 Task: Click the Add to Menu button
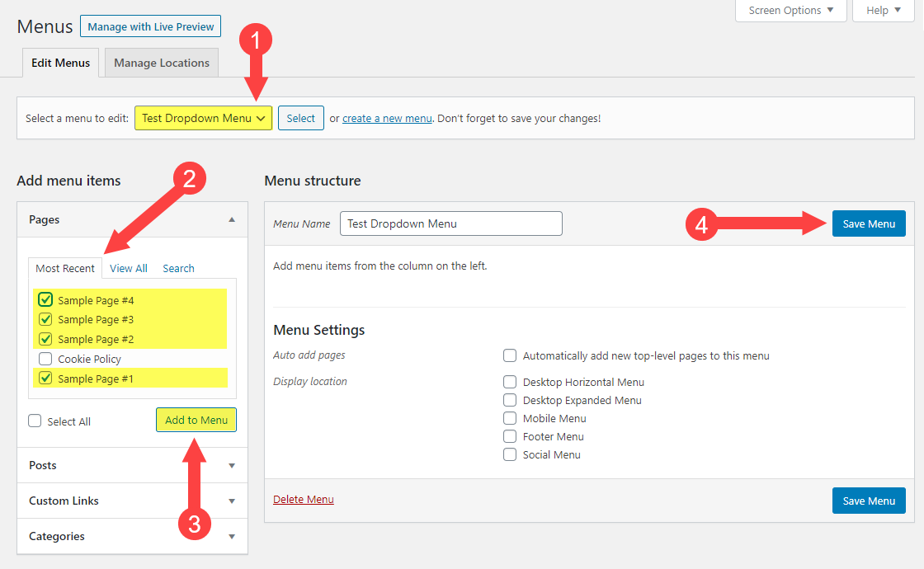[x=196, y=420]
